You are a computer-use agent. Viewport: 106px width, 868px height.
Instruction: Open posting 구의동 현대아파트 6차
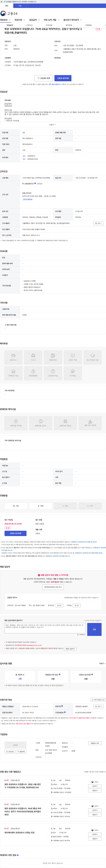(23, 786)
